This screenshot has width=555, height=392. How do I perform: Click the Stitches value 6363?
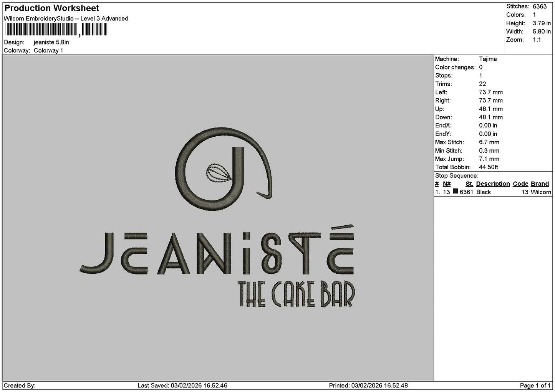pyautogui.click(x=540, y=7)
